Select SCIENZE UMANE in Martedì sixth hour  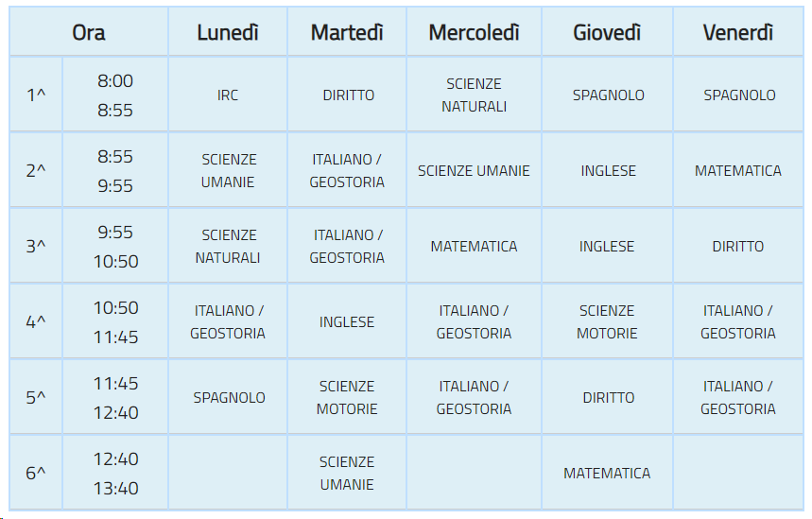click(347, 473)
